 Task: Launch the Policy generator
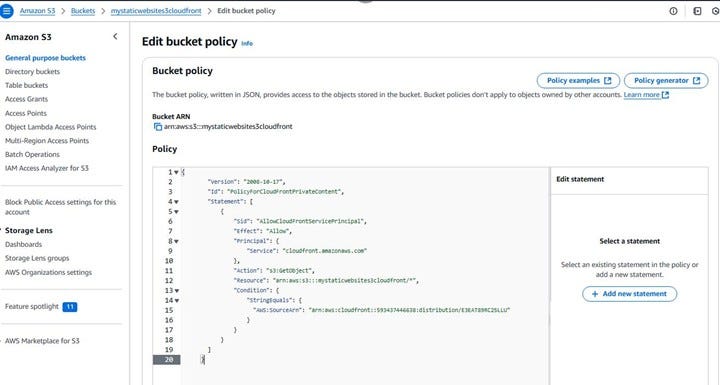(666, 80)
